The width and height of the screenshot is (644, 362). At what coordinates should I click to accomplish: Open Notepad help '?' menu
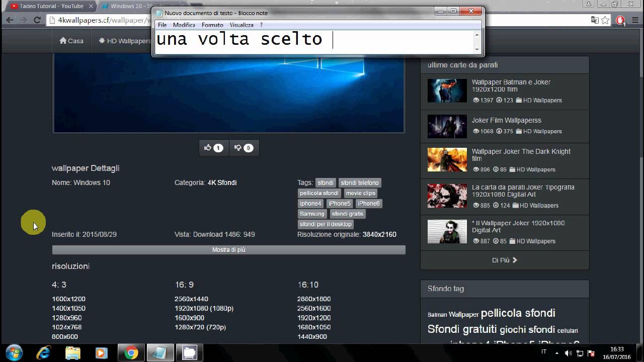pyautogui.click(x=261, y=25)
